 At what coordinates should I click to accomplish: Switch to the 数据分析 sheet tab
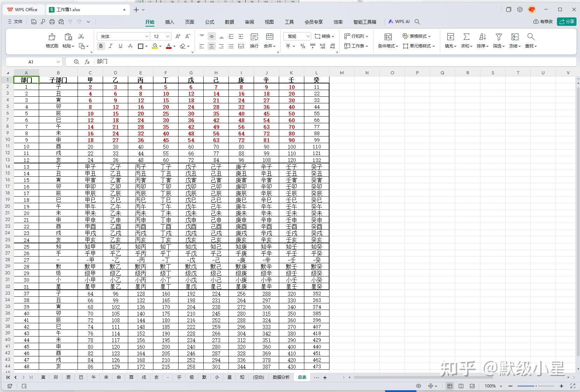tap(281, 377)
